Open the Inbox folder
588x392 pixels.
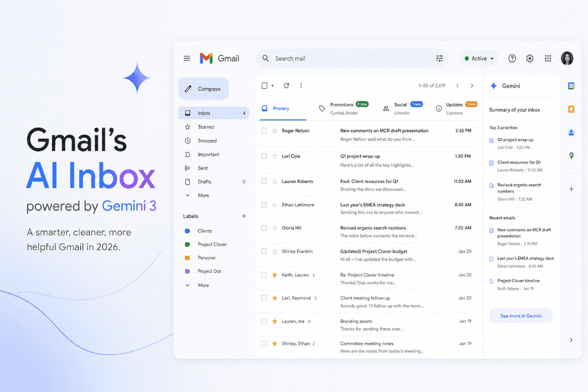point(214,113)
